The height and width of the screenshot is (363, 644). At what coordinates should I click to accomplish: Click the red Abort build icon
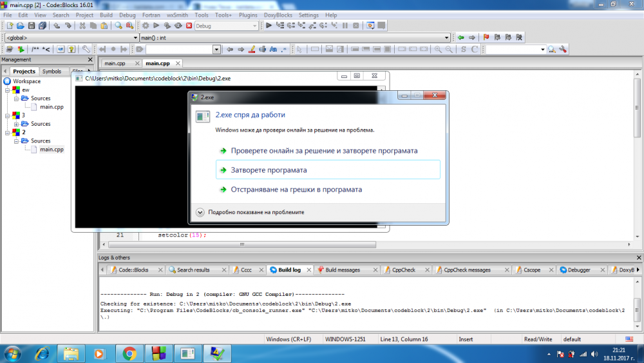189,26
